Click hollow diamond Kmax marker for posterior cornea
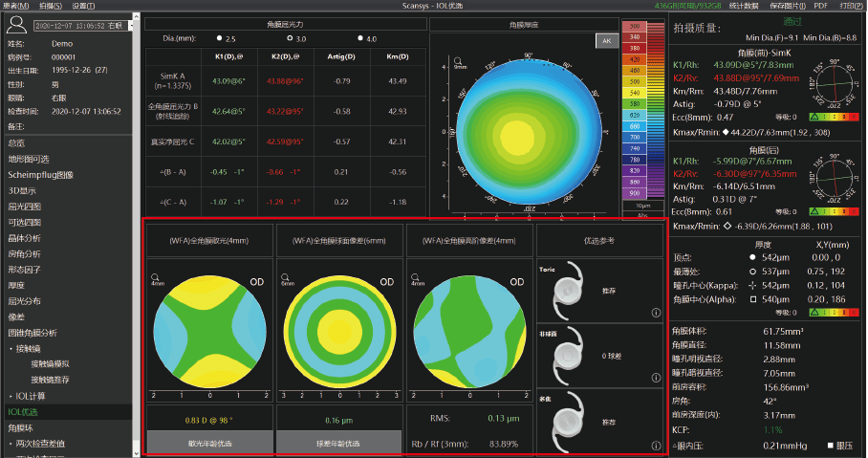868x458 pixels. pyautogui.click(x=727, y=226)
